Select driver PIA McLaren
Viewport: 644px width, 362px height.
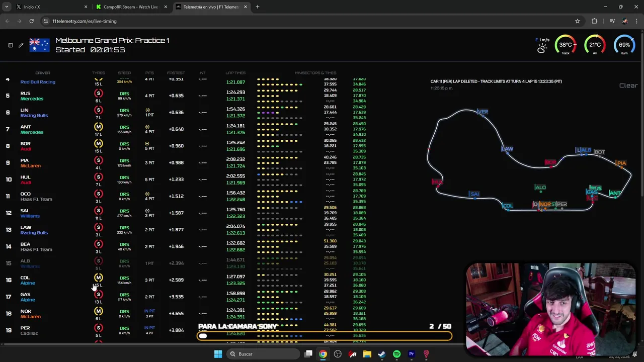pos(30,163)
